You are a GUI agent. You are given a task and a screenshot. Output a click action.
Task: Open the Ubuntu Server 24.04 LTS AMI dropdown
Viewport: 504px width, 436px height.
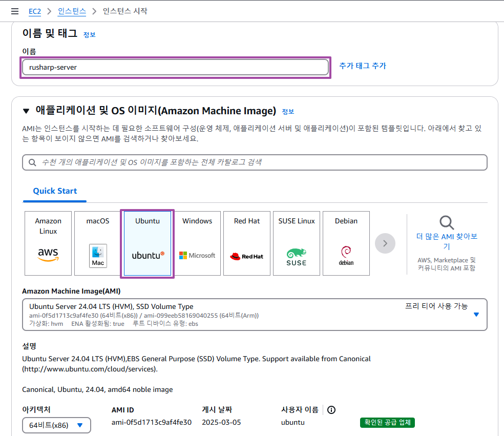(x=255, y=315)
